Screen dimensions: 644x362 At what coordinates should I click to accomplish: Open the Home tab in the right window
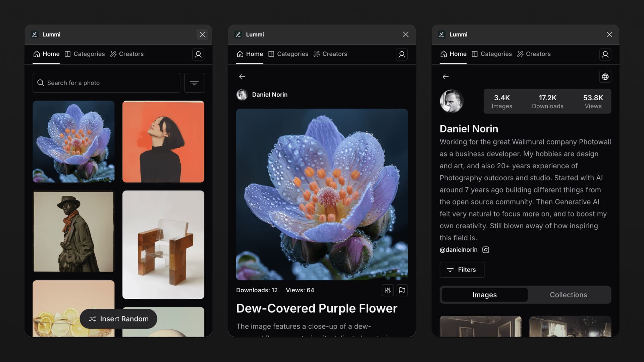coord(453,54)
